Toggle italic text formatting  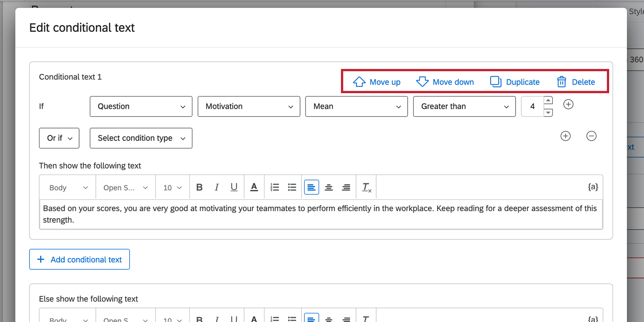[x=217, y=187]
